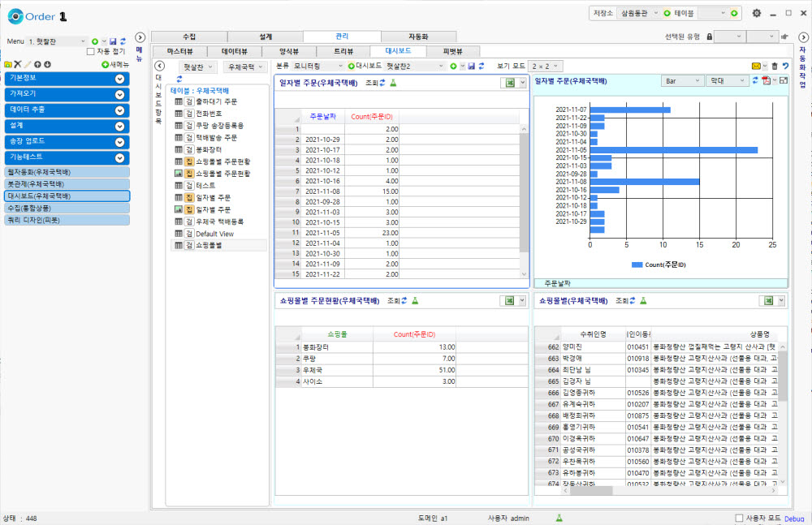Save the menu with the floppy disk icon
812x525 pixels.
pos(113,41)
